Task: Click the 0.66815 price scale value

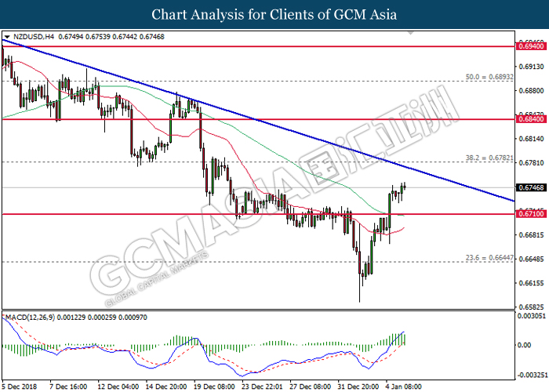Action: (x=533, y=235)
